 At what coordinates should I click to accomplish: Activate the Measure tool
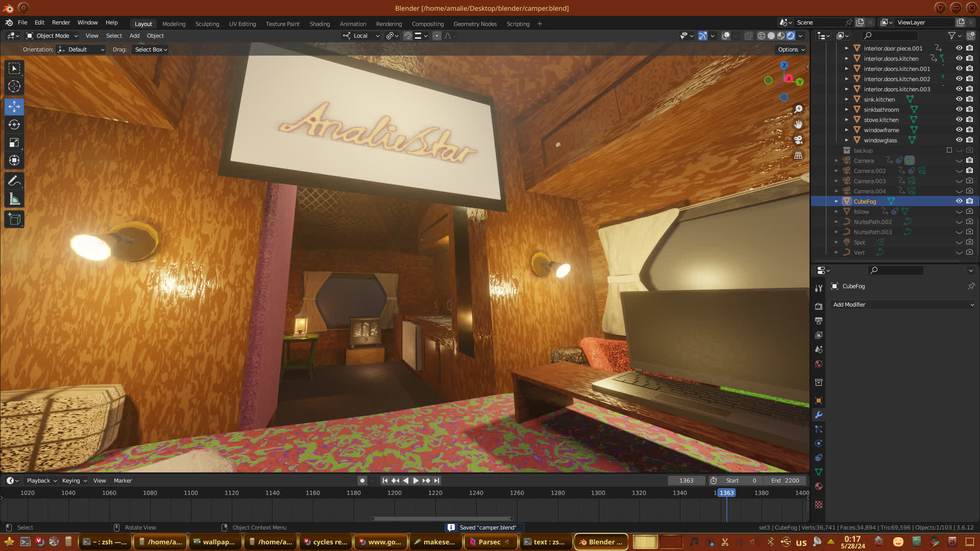point(14,199)
